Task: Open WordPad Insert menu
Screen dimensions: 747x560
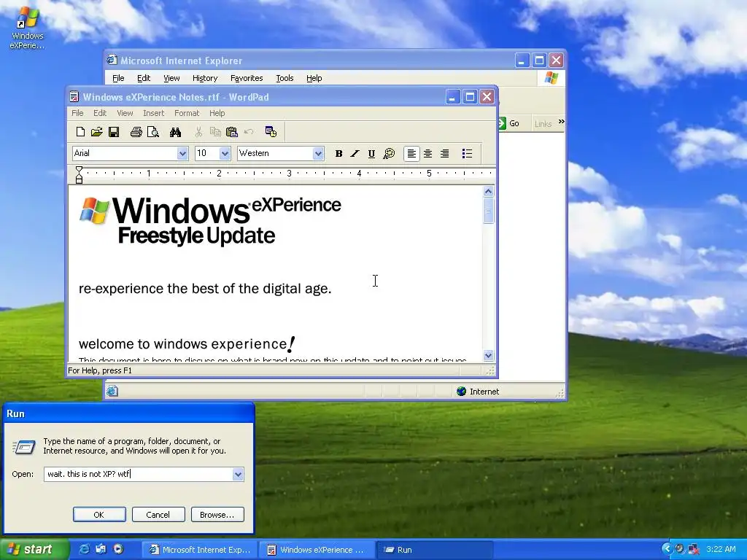Action: click(153, 113)
